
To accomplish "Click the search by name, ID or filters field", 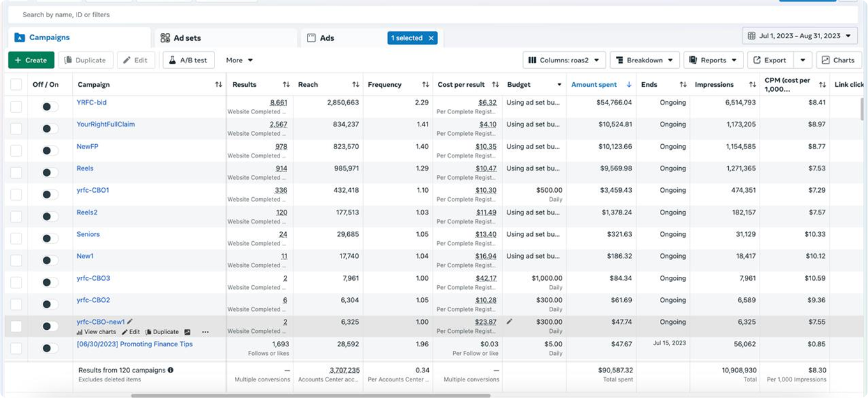I will [434, 14].
